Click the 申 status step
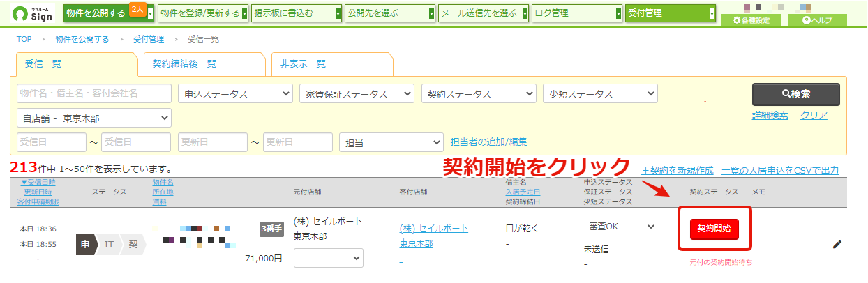The image size is (868, 283). 84,244
